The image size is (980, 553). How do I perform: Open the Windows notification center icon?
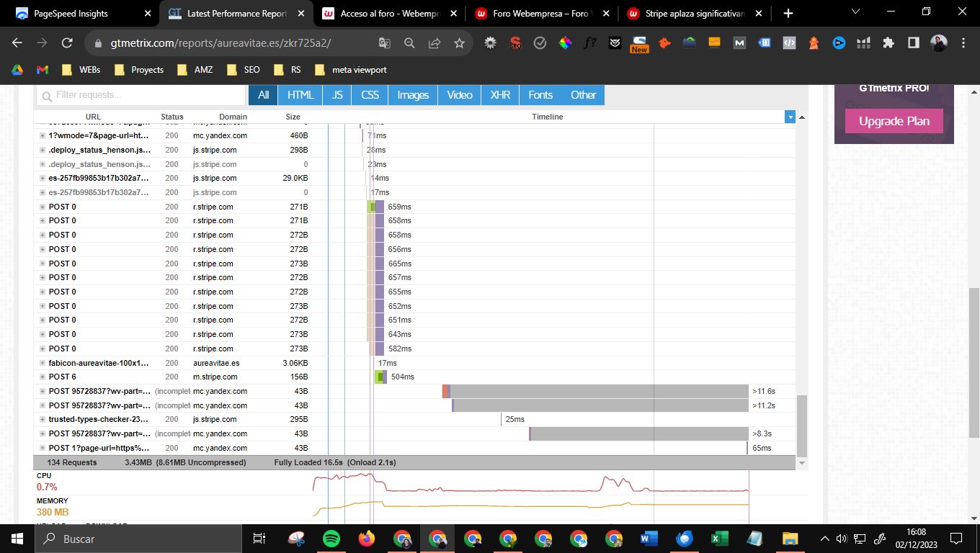956,538
